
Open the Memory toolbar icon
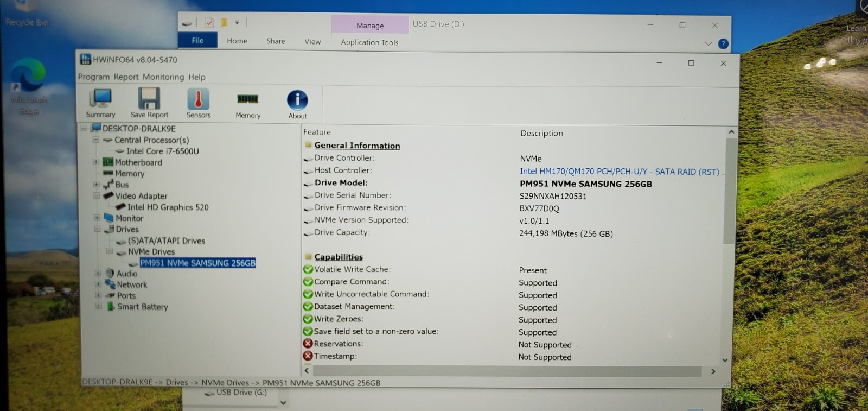tap(248, 105)
